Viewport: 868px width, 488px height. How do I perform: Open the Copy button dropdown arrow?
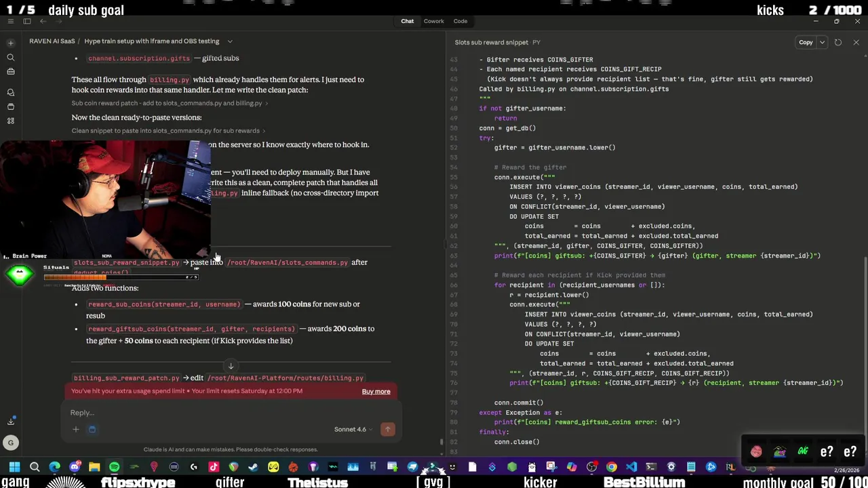pos(822,43)
